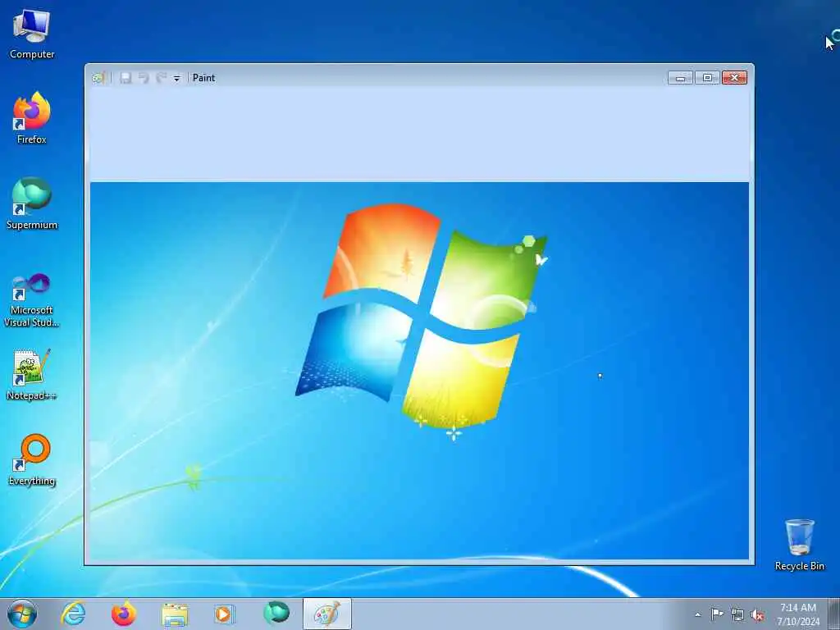This screenshot has height=630, width=840.
Task: Open the Windows Start menu orb
Action: click(x=22, y=614)
